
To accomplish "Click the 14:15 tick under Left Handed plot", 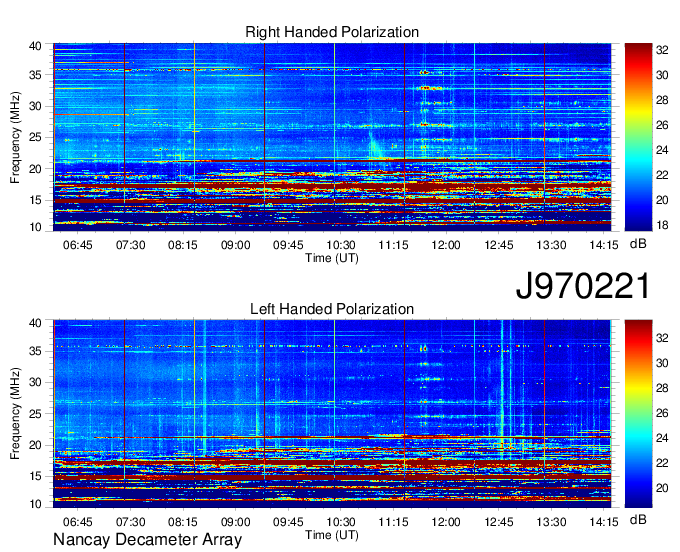I will [x=604, y=522].
